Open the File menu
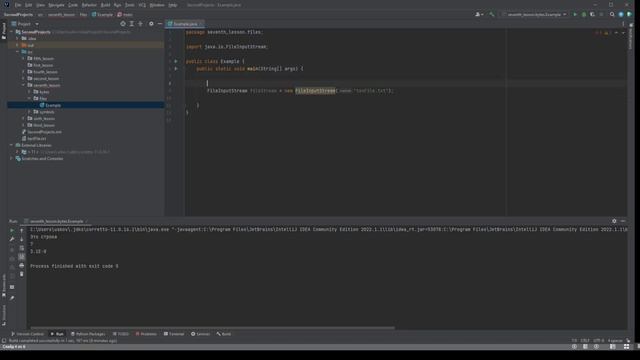This screenshot has width=640, height=360. 18,5
